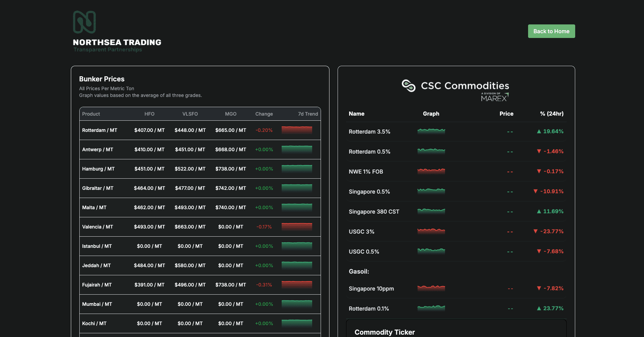Click the red down arrow beside -0.17% for NWE 1% FOB
Screen dimensions: 644x337
(539, 171)
